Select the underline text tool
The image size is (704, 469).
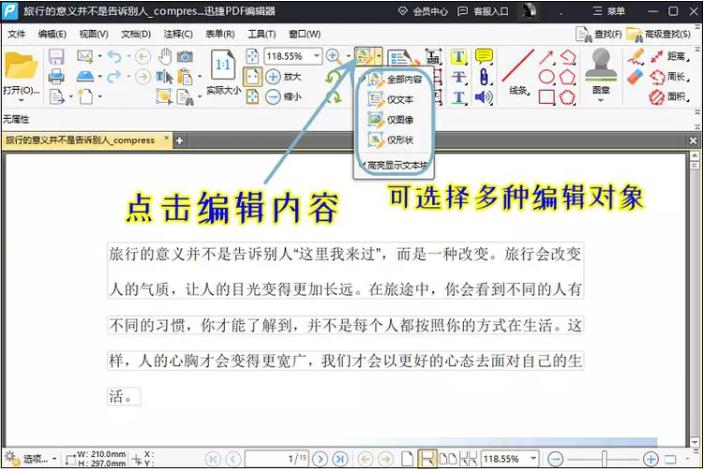[458, 97]
